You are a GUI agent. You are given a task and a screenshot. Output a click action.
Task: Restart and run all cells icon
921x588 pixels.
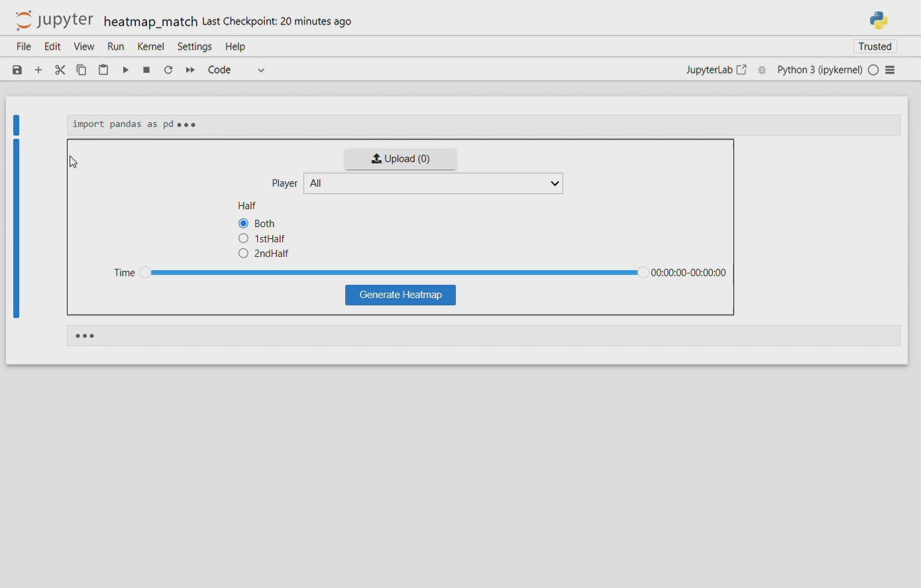click(x=190, y=70)
